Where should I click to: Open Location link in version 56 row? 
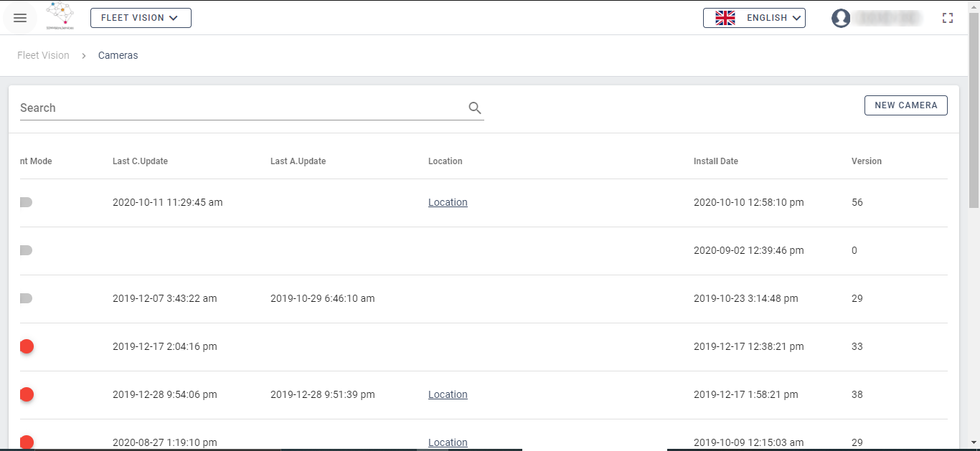pyautogui.click(x=448, y=202)
